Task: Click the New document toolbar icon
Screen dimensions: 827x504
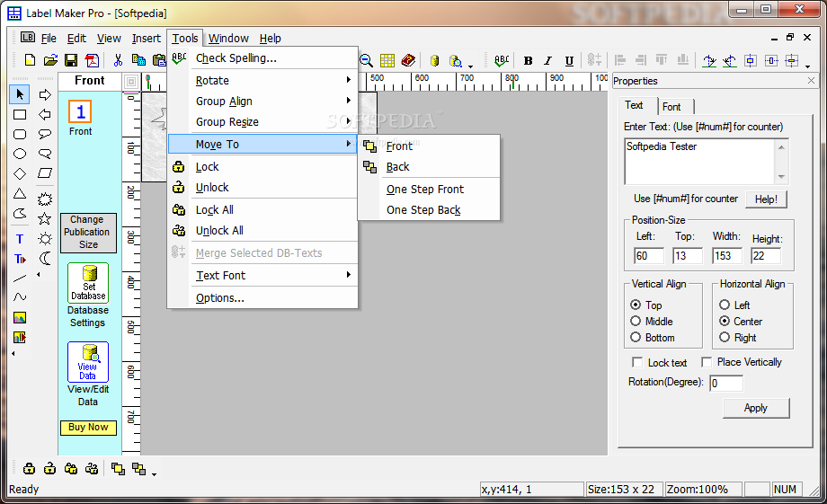Action: tap(30, 60)
